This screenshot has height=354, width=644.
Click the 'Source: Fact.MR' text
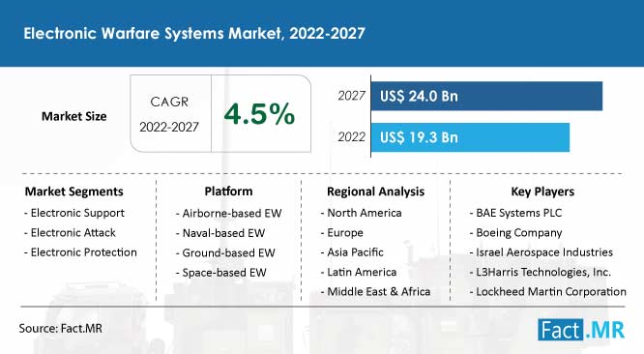[60, 329]
